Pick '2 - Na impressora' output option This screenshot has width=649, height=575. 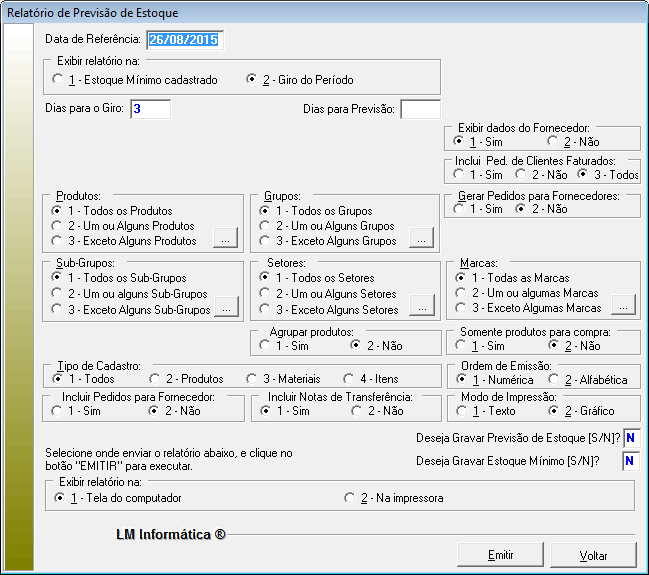350,498
